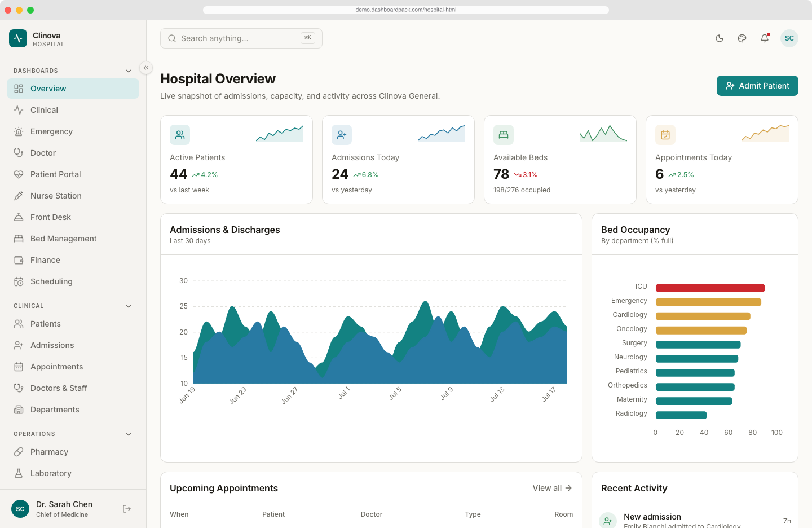Click the Type column header
This screenshot has width=812, height=528.
coord(473,514)
